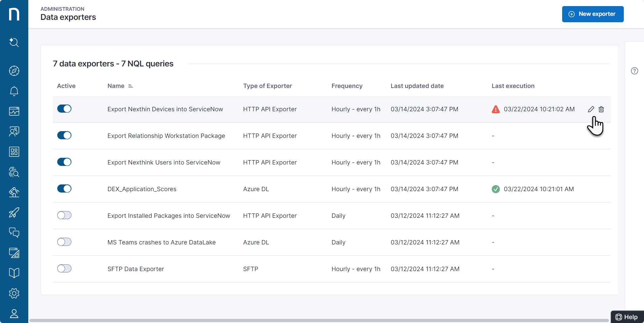Open the compass explore icon in sidebar
The height and width of the screenshot is (323, 644).
point(14,71)
